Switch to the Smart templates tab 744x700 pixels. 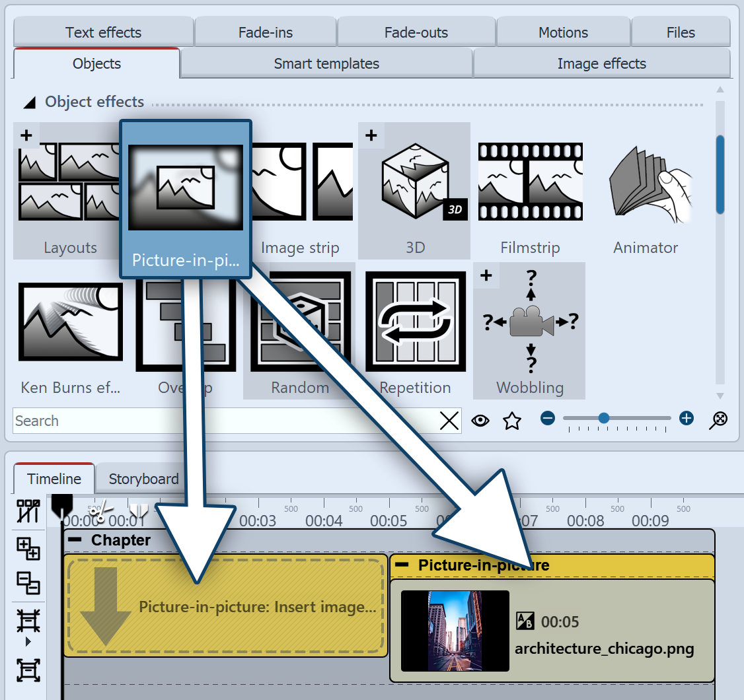(x=326, y=64)
